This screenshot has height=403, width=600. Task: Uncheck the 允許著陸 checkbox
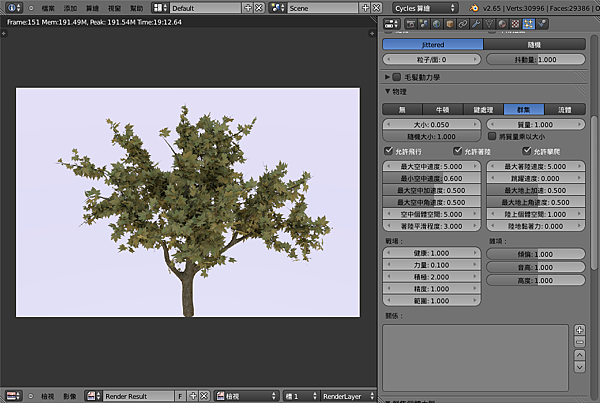tap(458, 151)
